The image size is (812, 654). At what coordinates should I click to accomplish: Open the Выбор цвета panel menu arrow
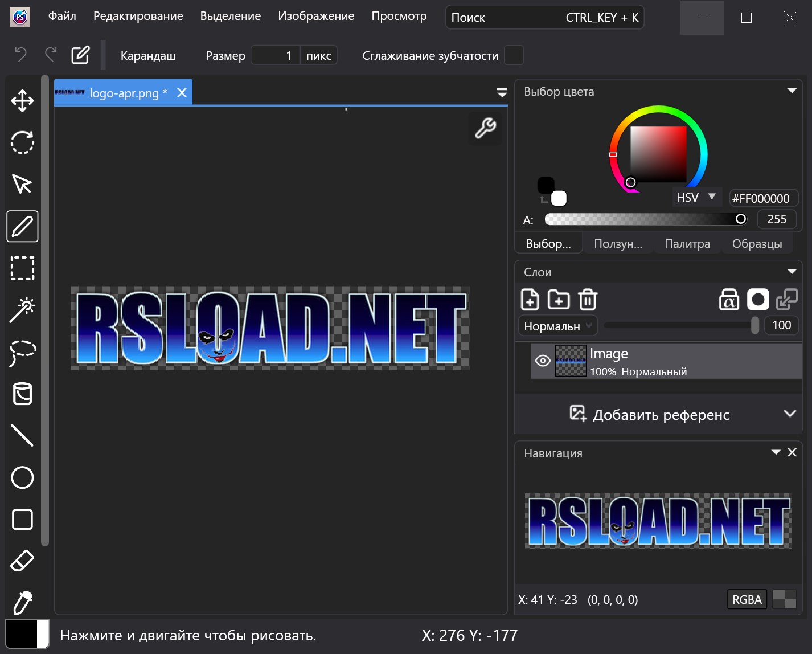tap(792, 91)
